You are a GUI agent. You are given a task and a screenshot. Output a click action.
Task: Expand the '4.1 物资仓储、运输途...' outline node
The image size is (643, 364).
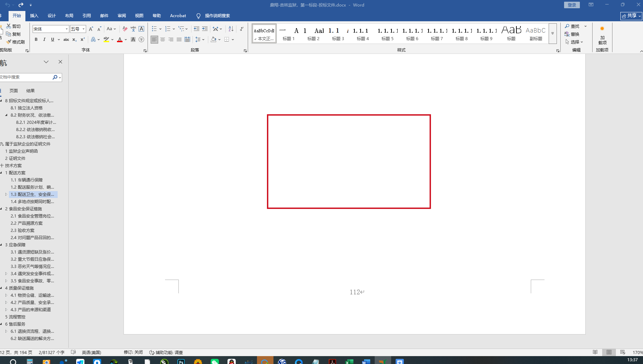tap(6, 295)
